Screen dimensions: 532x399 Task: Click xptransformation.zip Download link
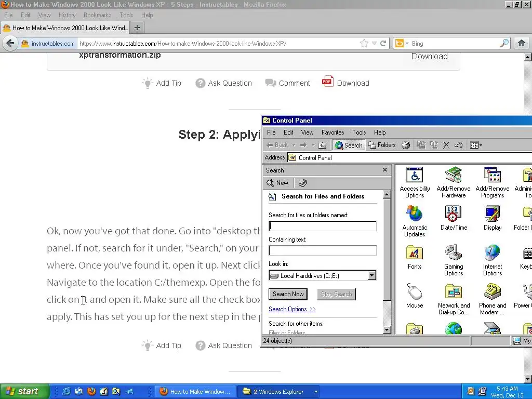tap(430, 56)
